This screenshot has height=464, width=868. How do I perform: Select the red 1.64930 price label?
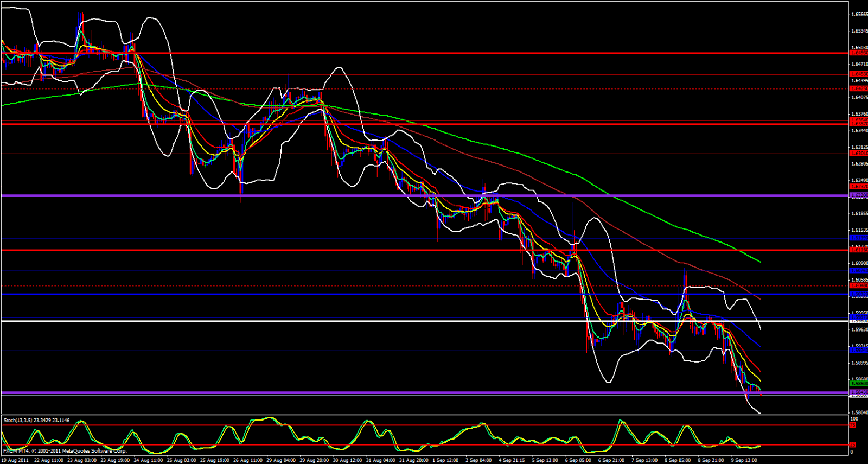858,53
